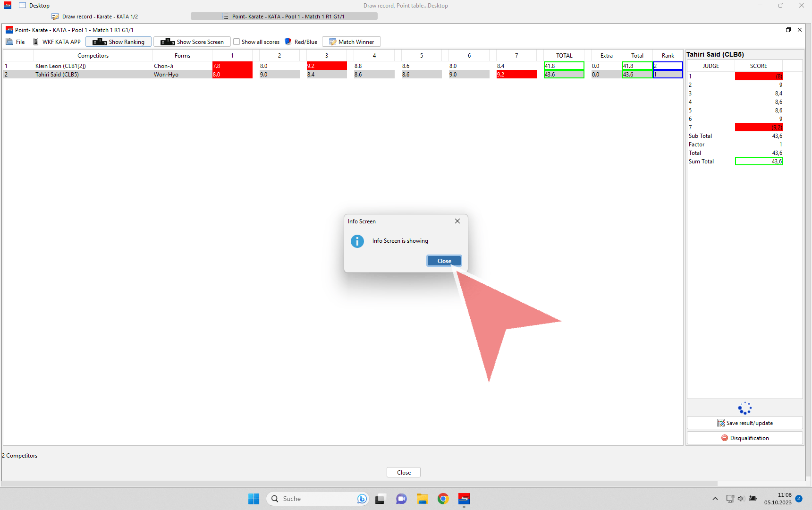Click the Disqualification button

pos(744,438)
